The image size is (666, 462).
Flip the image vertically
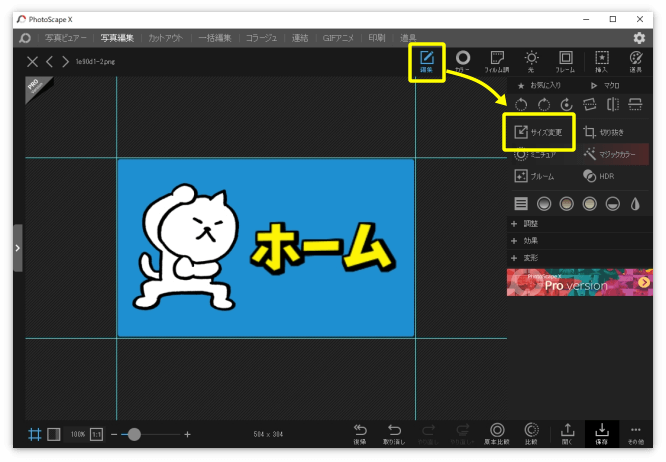(x=635, y=104)
